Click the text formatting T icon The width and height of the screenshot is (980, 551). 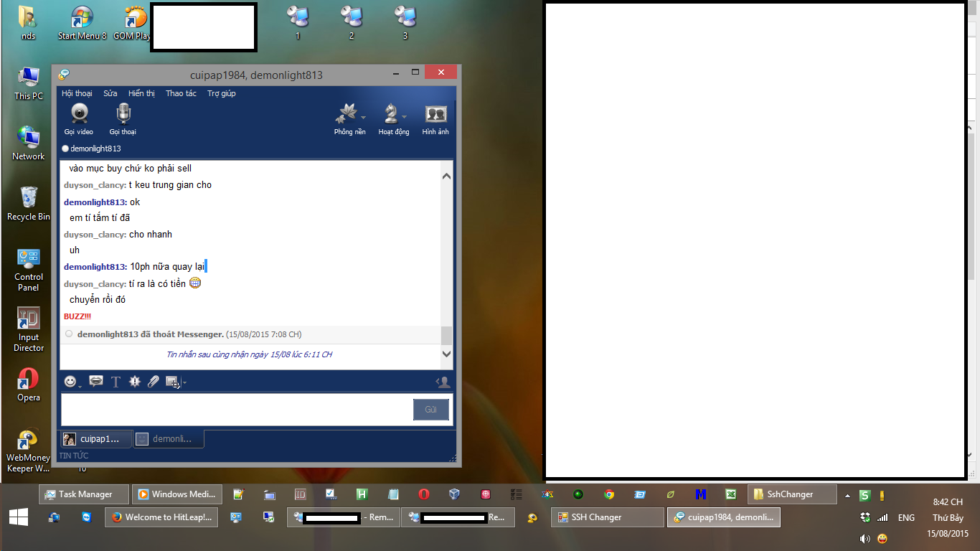coord(116,382)
